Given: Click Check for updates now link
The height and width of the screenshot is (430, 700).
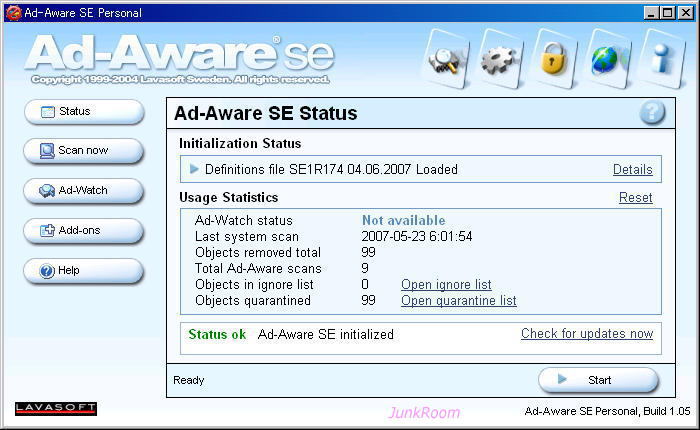Looking at the screenshot, I should [587, 334].
